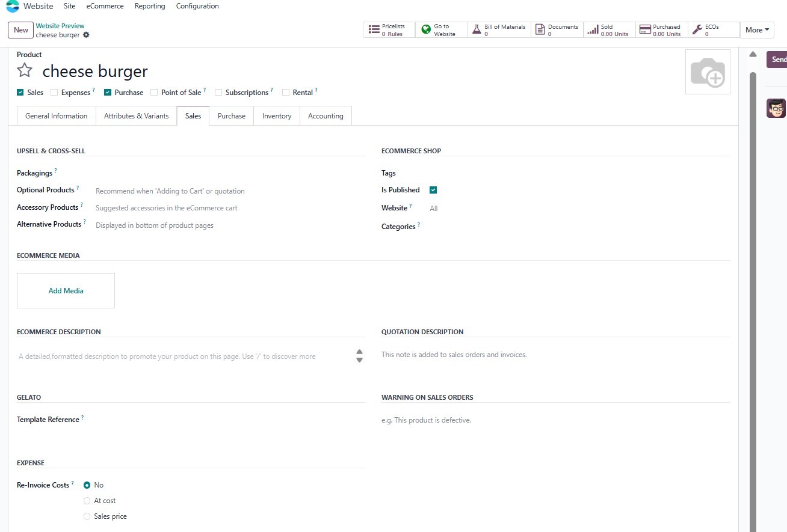Image resolution: width=787 pixels, height=532 pixels.
Task: Switch to the Accounting tab
Action: tap(326, 116)
